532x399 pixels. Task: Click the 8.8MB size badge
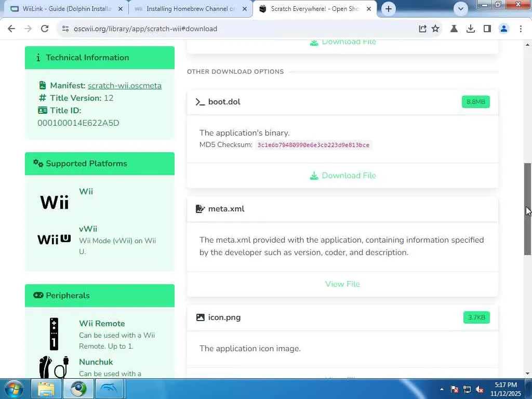click(476, 102)
